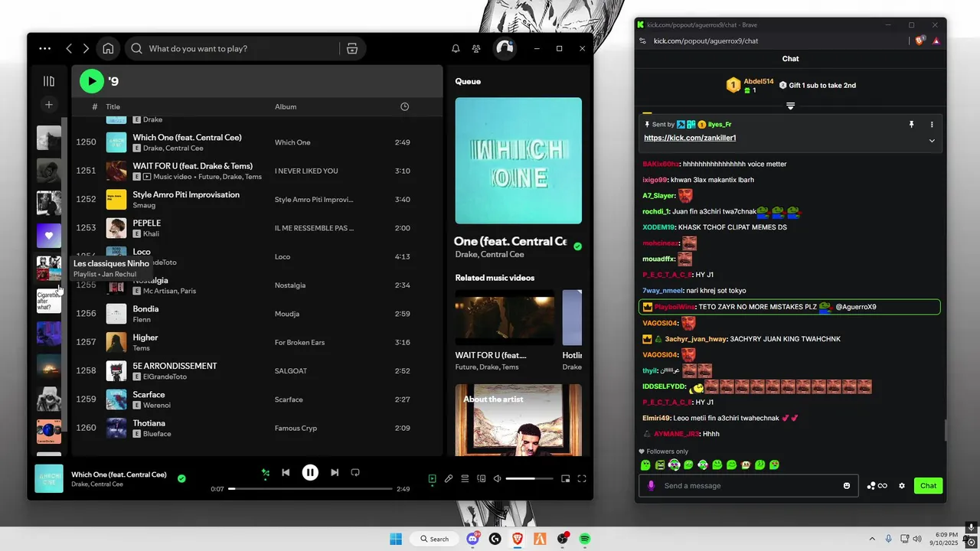Enter full screen in Spotify
This screenshot has height=551, width=980.
click(582, 479)
